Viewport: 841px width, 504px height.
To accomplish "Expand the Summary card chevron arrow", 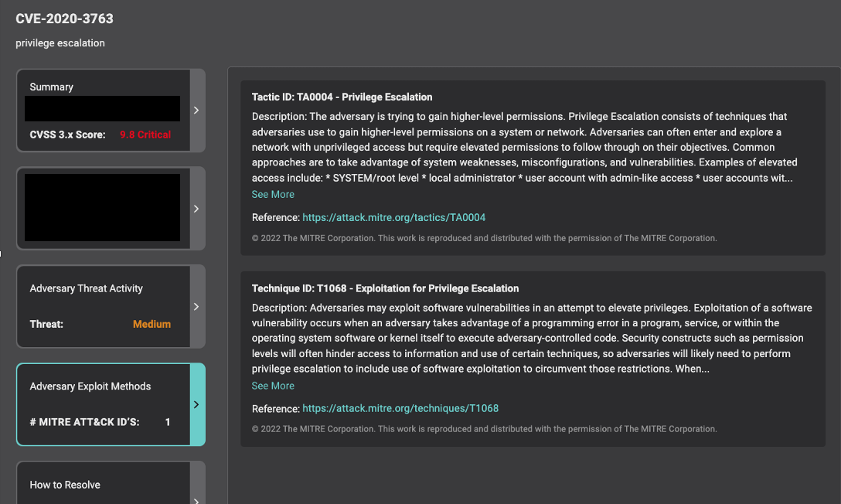I will coord(196,111).
